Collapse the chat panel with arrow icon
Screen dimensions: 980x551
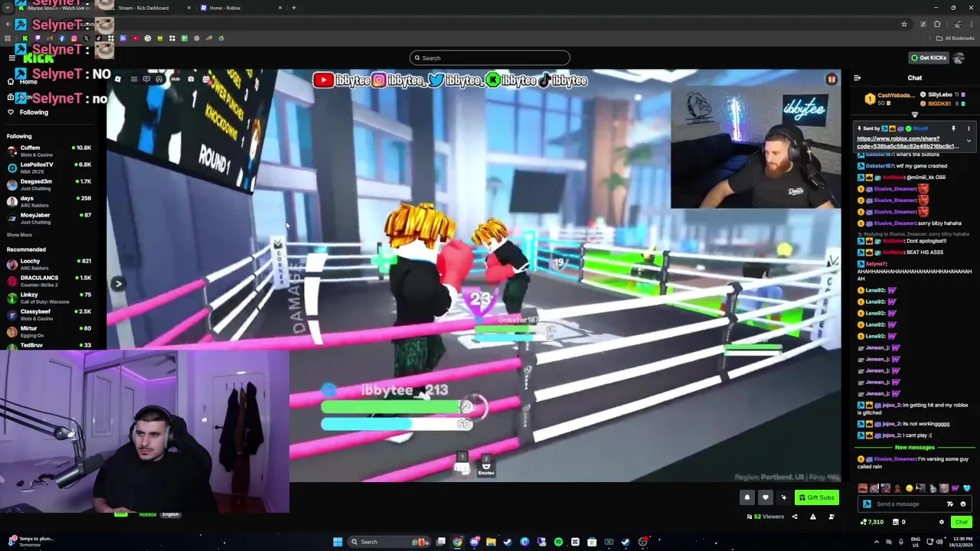[x=857, y=78]
